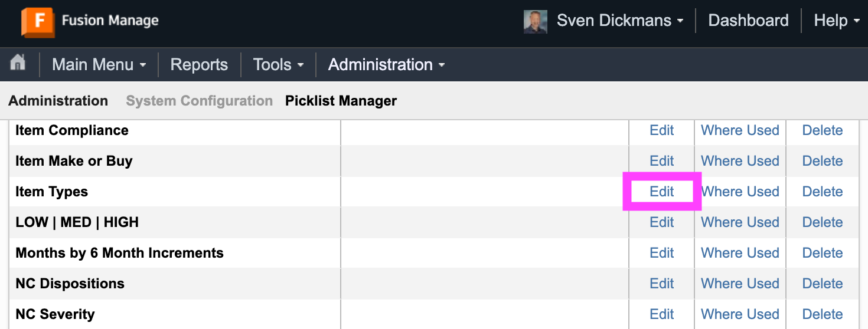Show Where Used for Item Make or Buy
868x329 pixels.
coord(740,161)
